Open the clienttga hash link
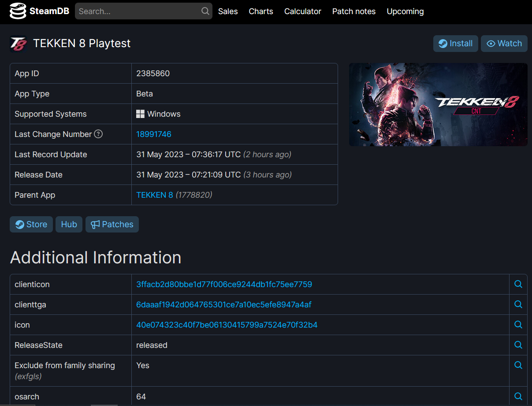 (x=224, y=305)
